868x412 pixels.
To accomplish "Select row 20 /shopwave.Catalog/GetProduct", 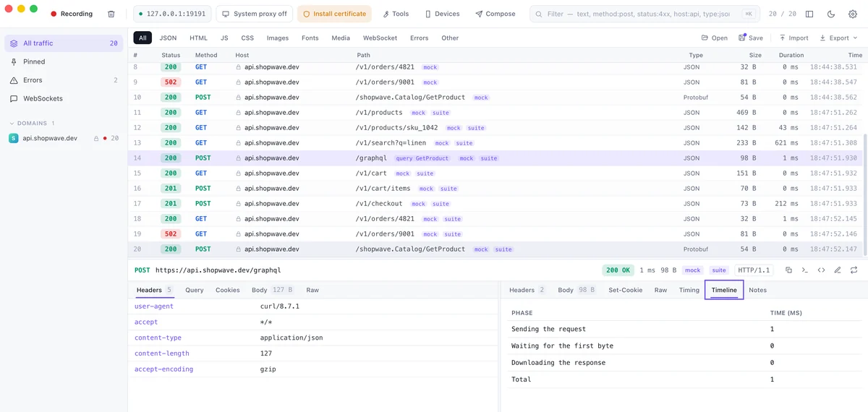I will pyautogui.click(x=495, y=249).
